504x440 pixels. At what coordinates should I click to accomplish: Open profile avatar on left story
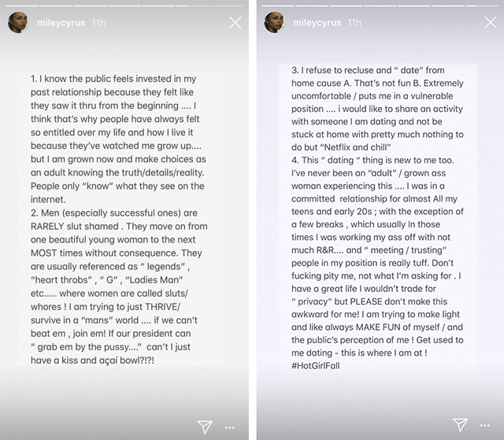[20, 23]
